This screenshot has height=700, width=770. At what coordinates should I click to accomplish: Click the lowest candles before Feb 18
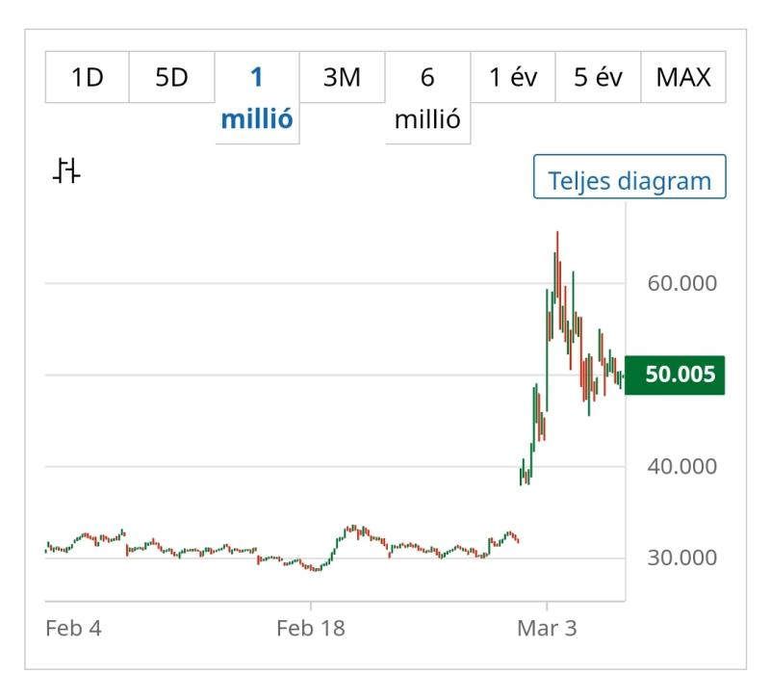coord(313,568)
